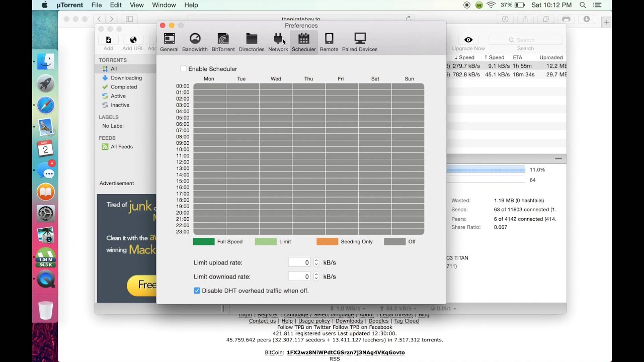Image resolution: width=644 pixels, height=362 pixels.
Task: Switch to the BitTorrent preferences pane
Action: click(223, 42)
